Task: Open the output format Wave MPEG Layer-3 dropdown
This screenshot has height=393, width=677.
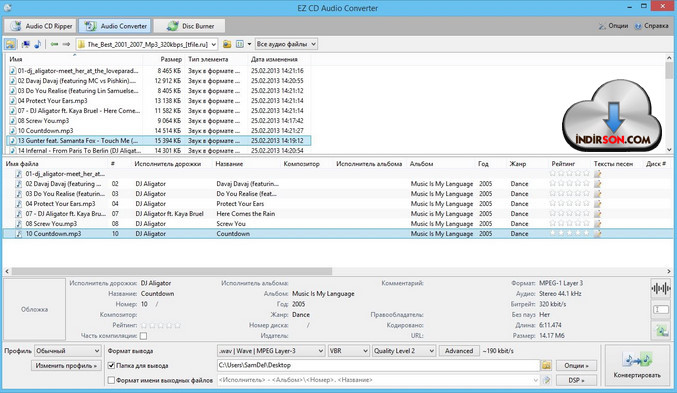Action: coord(271,351)
